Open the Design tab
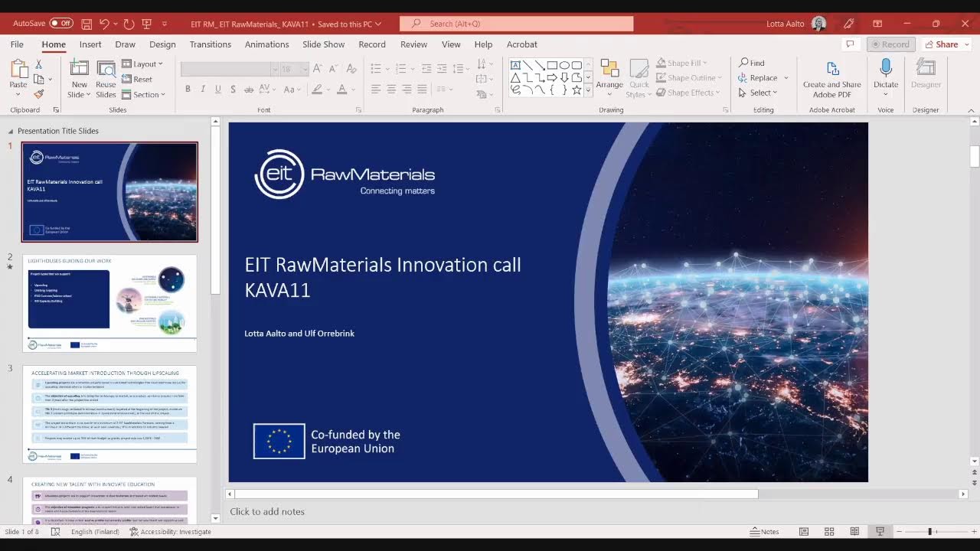 coord(162,44)
